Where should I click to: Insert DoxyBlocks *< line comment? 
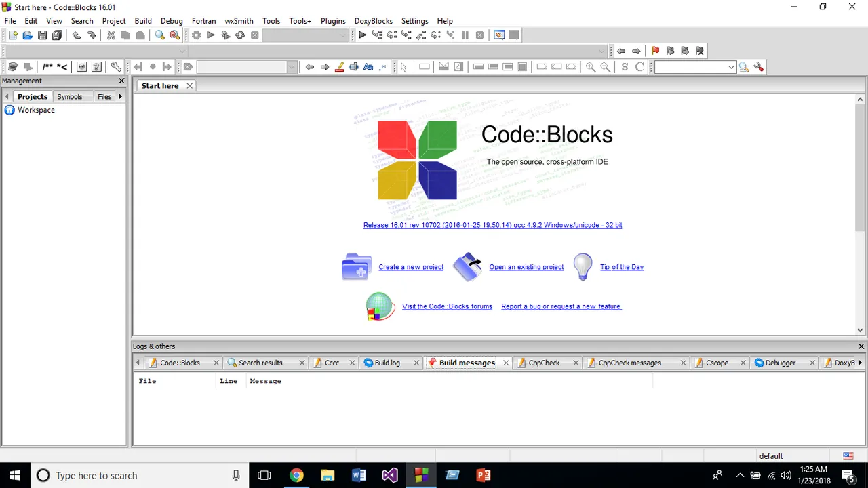(62, 67)
